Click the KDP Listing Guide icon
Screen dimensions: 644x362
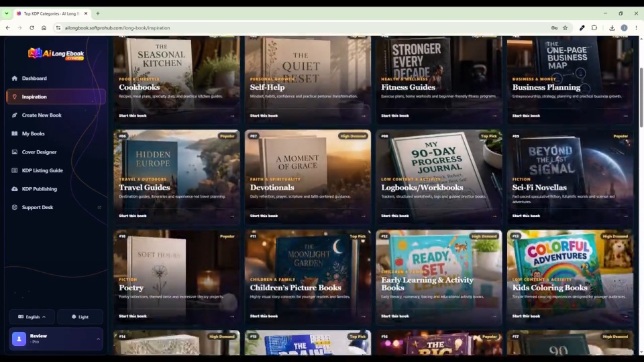pyautogui.click(x=15, y=170)
